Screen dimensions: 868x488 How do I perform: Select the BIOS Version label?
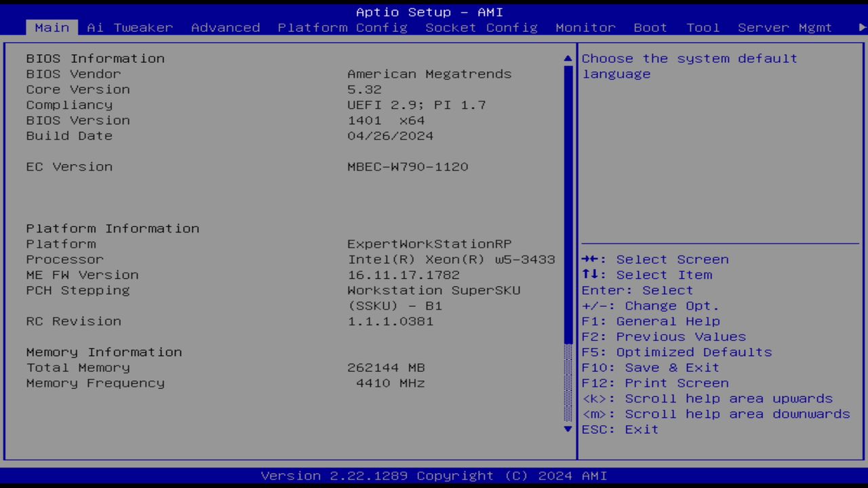click(78, 121)
